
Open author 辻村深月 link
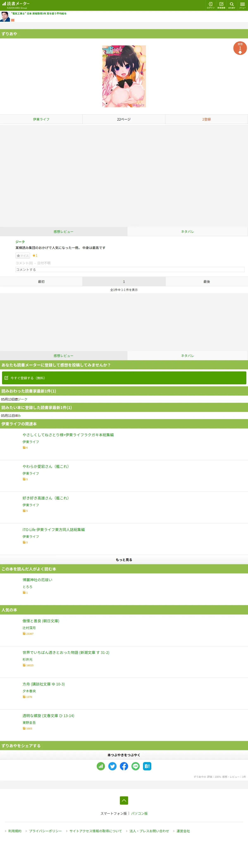coord(29,628)
